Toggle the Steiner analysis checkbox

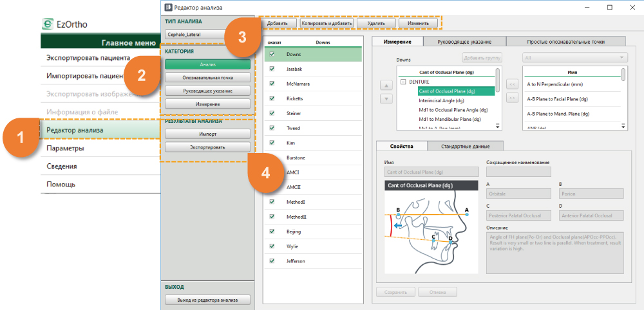272,114
